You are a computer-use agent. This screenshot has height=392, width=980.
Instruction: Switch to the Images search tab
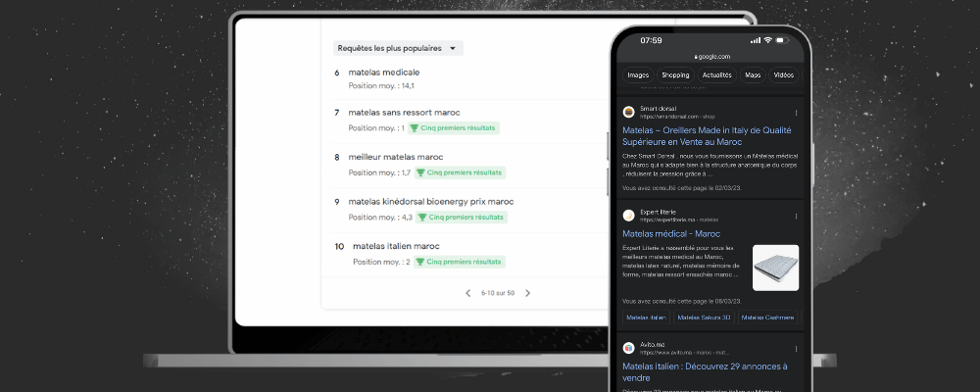pos(638,74)
